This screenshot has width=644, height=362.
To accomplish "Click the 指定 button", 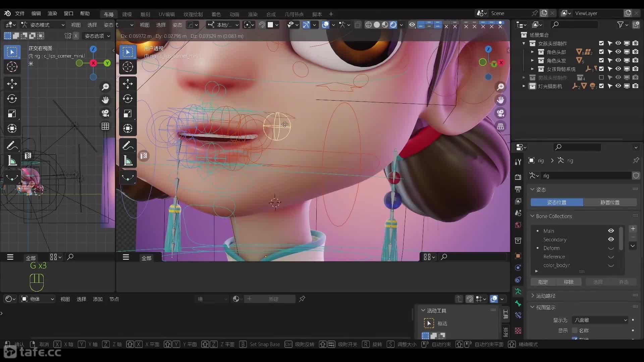I will [x=543, y=282].
